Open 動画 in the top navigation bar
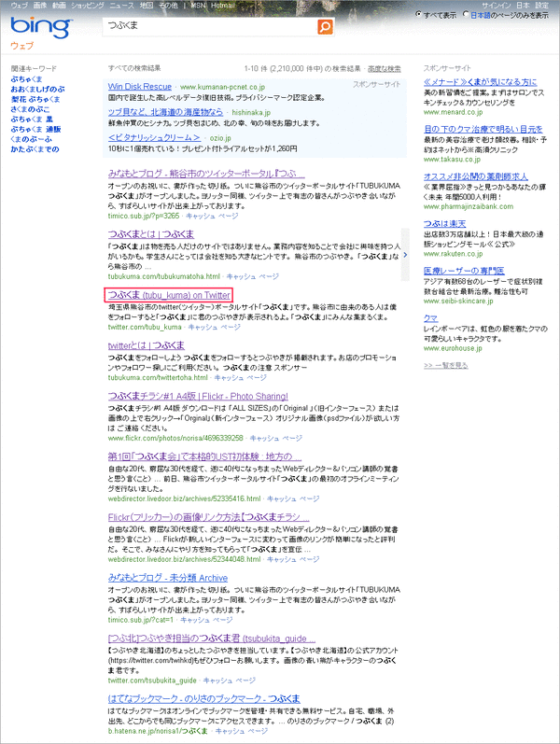The height and width of the screenshot is (744, 560). tap(59, 6)
